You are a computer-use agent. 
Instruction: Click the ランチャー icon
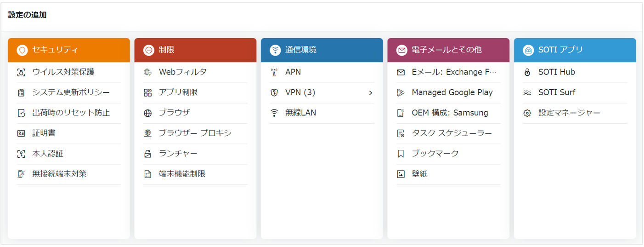(147, 154)
